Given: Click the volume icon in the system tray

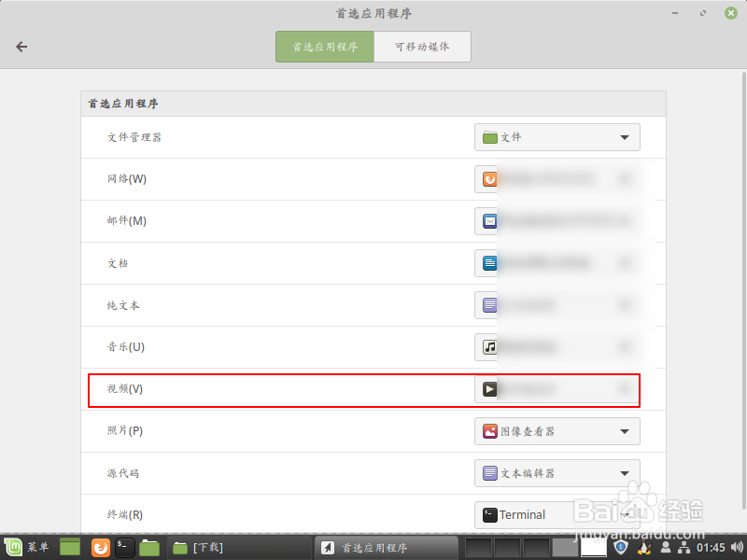Looking at the screenshot, I should [738, 548].
